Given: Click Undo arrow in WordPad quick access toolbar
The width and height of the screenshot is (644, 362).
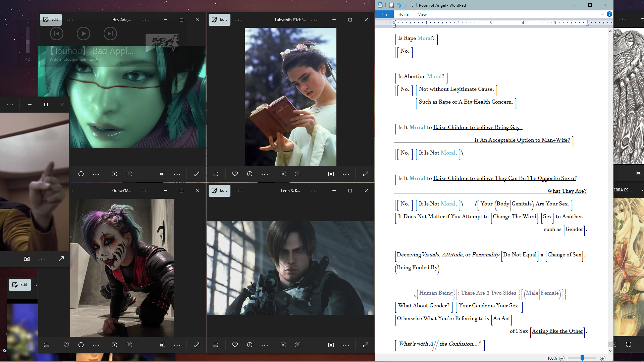Looking at the screenshot, I should (399, 5).
